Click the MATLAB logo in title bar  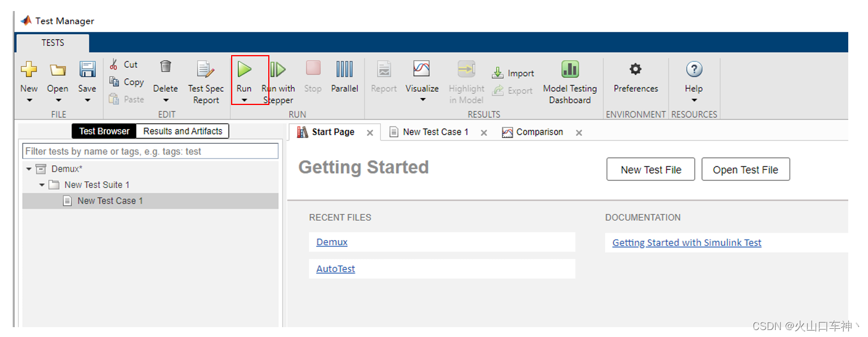[26, 20]
